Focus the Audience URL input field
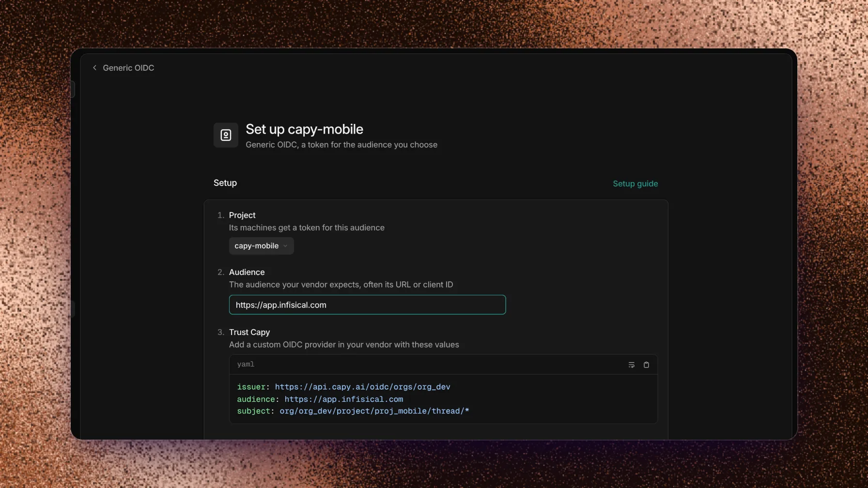This screenshot has height=488, width=868. point(367,305)
